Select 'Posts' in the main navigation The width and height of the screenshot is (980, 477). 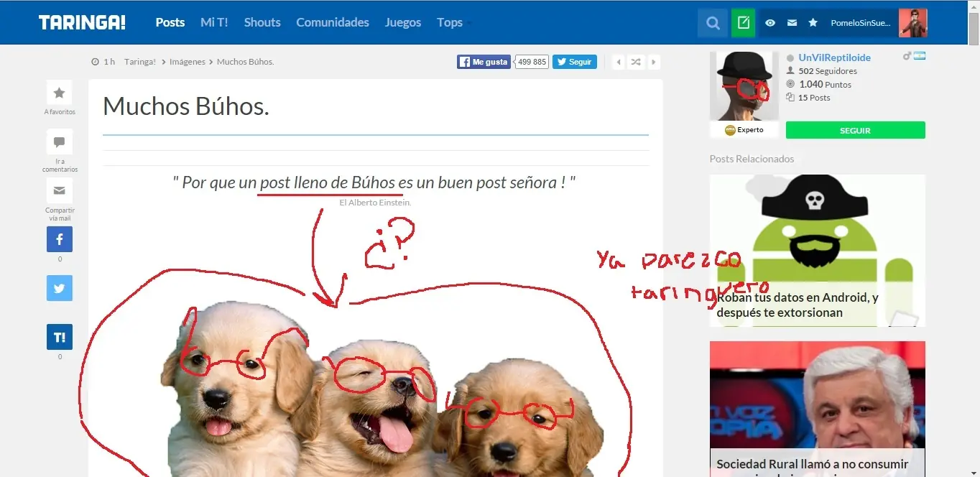point(170,22)
